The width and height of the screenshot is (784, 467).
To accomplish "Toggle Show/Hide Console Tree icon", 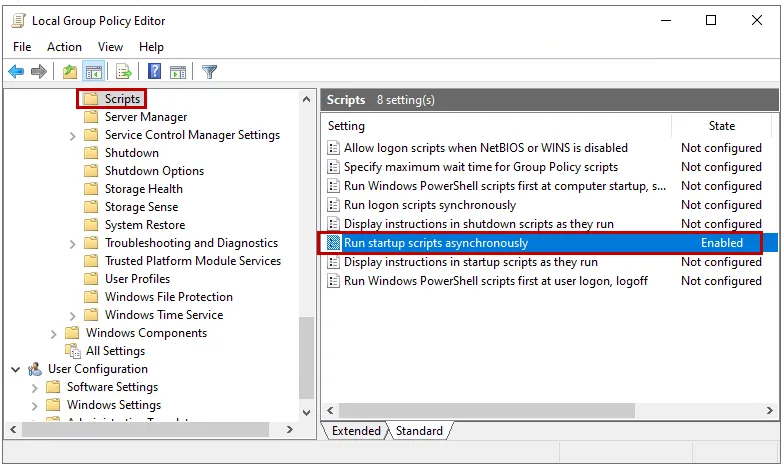I will tap(93, 72).
